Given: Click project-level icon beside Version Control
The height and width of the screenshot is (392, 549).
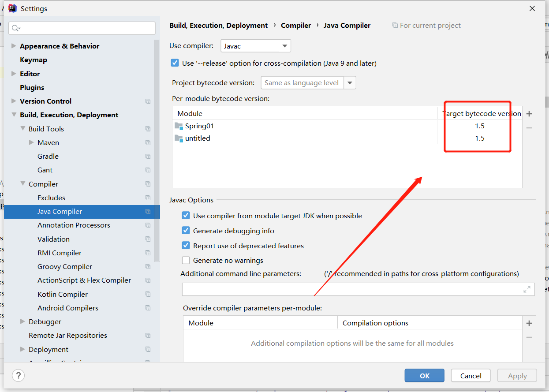Looking at the screenshot, I should click(x=148, y=101).
